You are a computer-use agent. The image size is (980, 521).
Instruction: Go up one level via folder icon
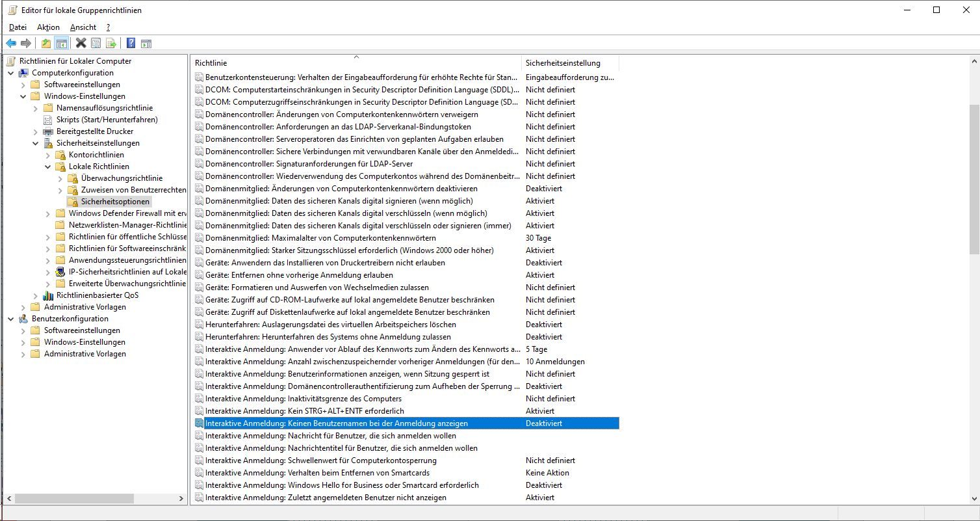(x=46, y=43)
